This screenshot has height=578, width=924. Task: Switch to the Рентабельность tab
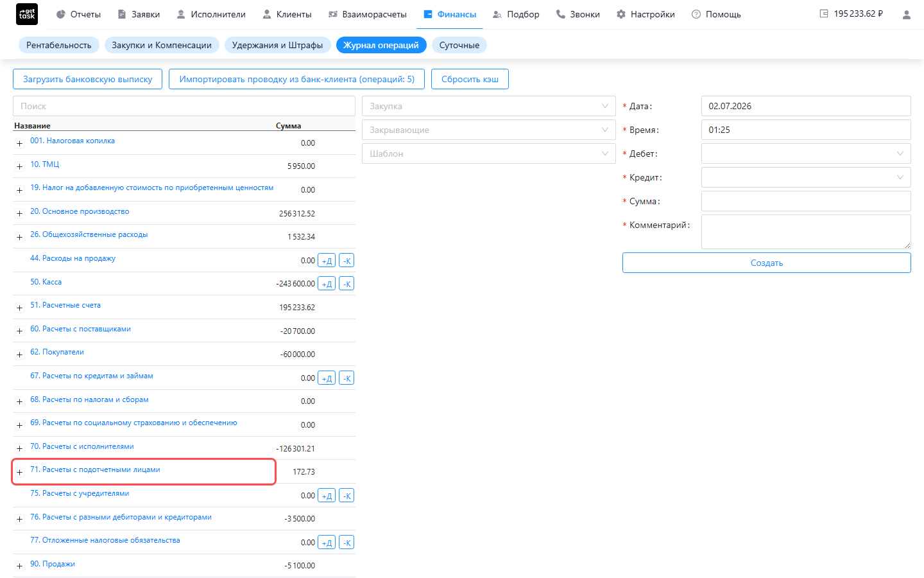59,45
